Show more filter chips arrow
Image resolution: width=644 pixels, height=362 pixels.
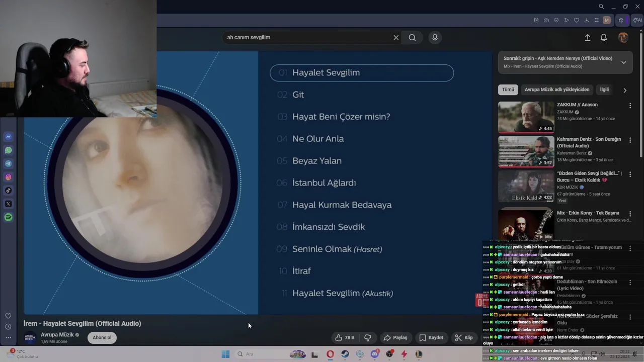[x=625, y=90]
